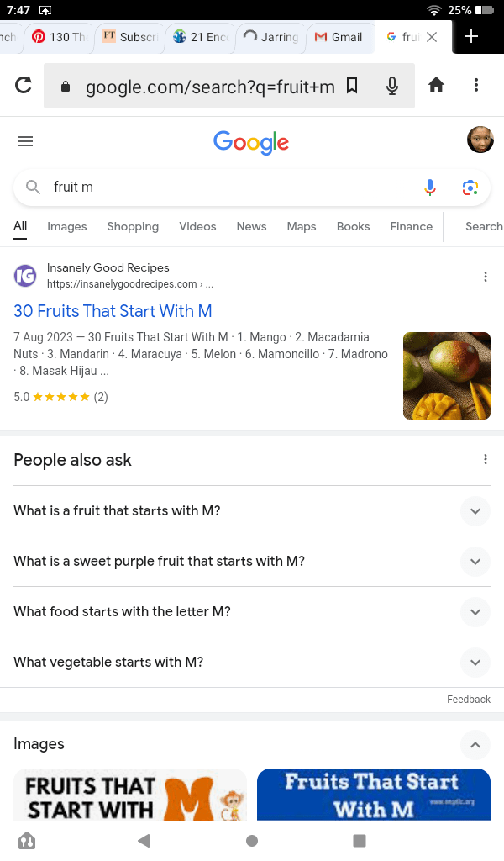Open the "30 Fruits That Start With M" result
504x861 pixels.
coord(113,311)
